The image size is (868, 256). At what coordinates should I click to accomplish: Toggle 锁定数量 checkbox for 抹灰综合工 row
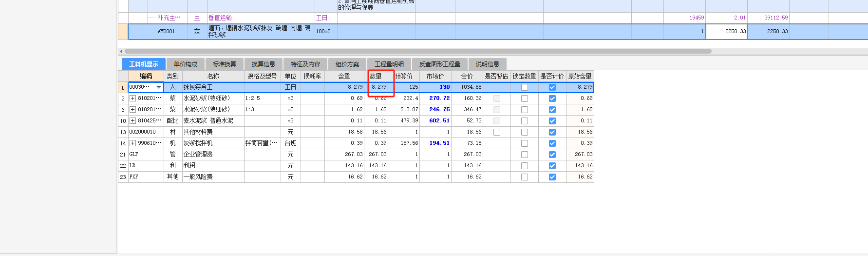[x=525, y=87]
